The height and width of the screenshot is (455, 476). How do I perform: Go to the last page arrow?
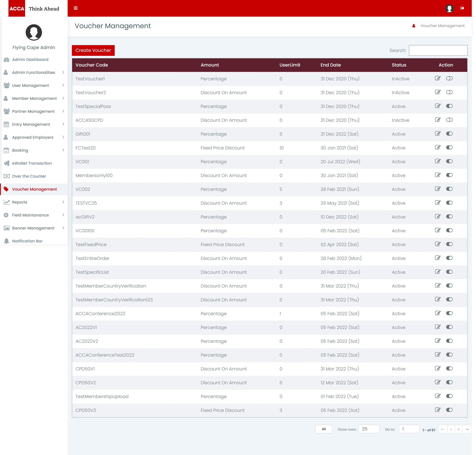point(467,429)
